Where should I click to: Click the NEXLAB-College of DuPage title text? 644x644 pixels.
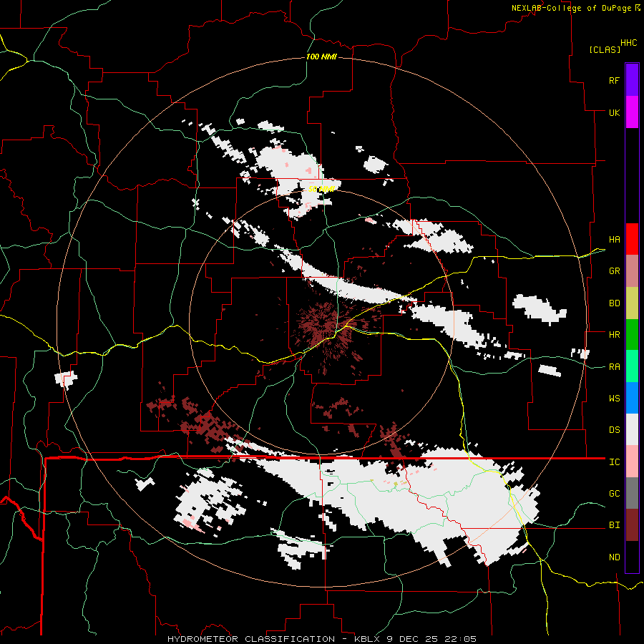572,8
